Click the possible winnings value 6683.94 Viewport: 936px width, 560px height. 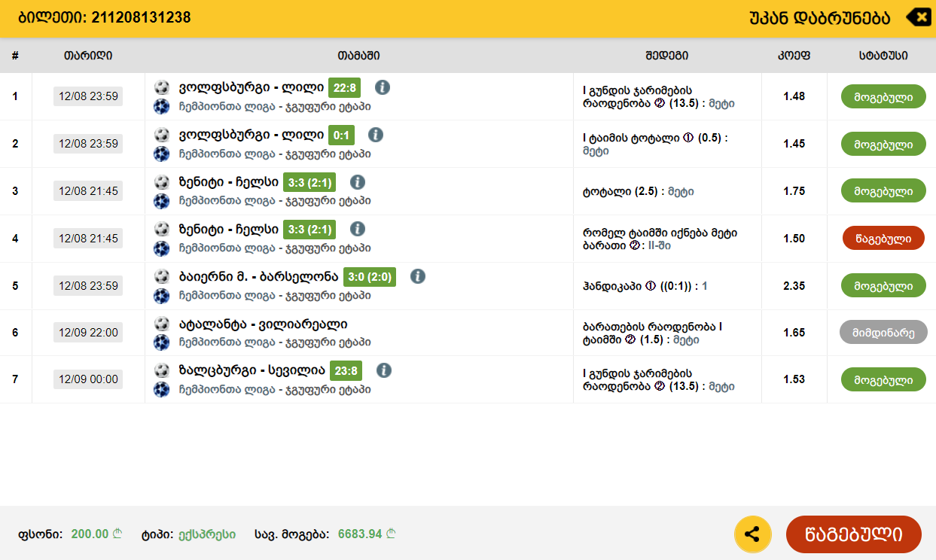[360, 534]
